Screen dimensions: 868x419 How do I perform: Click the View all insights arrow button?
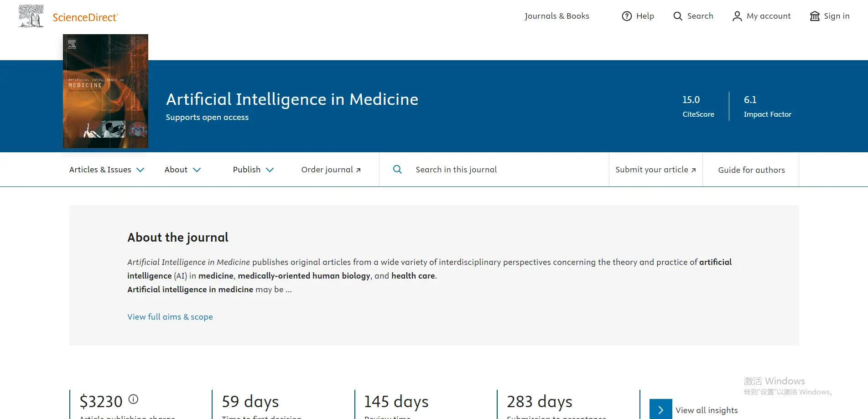pos(661,409)
